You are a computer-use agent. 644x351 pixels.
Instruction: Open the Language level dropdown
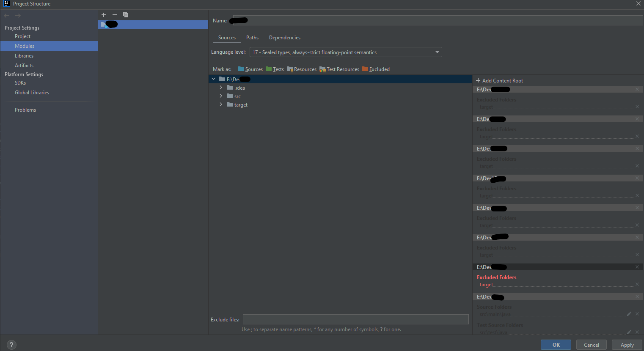[x=346, y=52]
